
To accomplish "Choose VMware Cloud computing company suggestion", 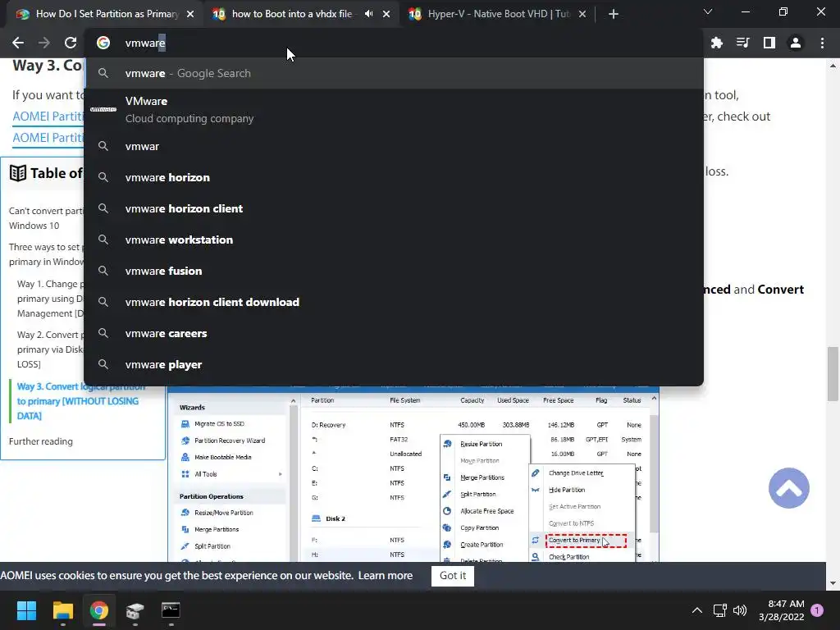I will 394,110.
